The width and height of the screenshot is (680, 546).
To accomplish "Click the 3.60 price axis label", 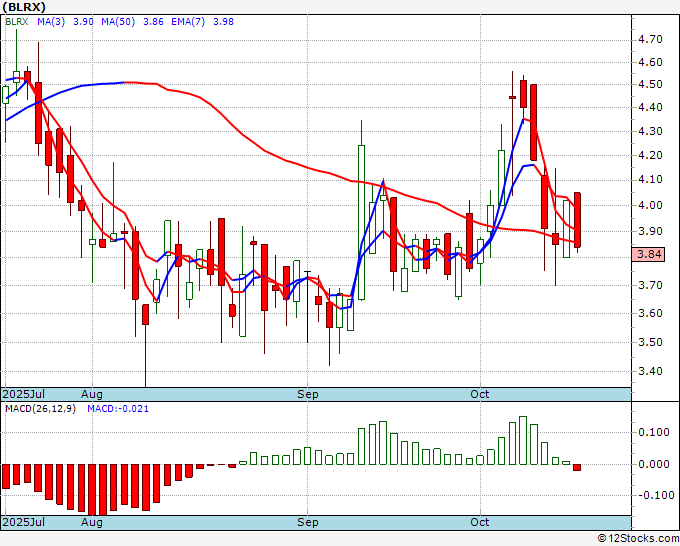I will (650, 313).
